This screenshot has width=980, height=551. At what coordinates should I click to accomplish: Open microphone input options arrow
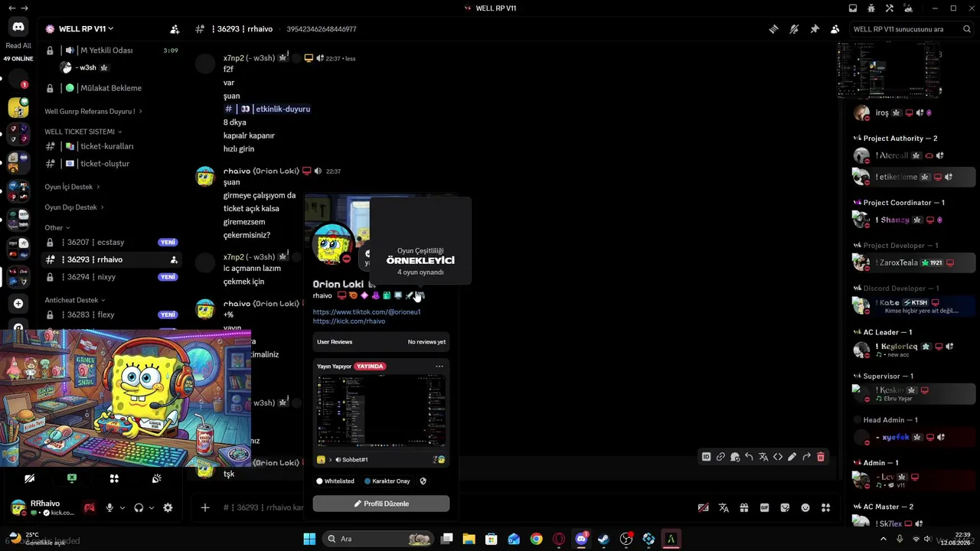(x=122, y=507)
